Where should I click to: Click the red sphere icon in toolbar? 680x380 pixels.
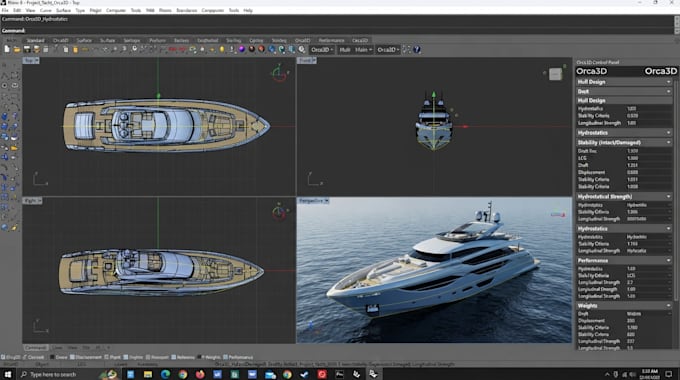[x=262, y=49]
